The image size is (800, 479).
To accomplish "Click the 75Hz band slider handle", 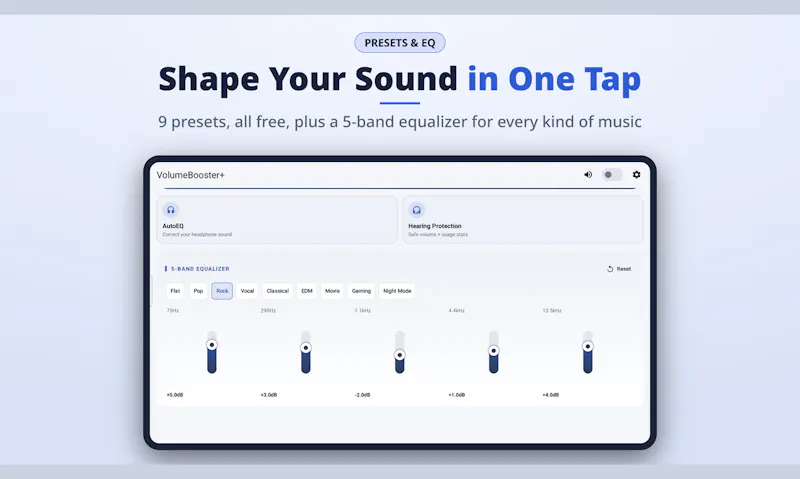I will pyautogui.click(x=212, y=345).
